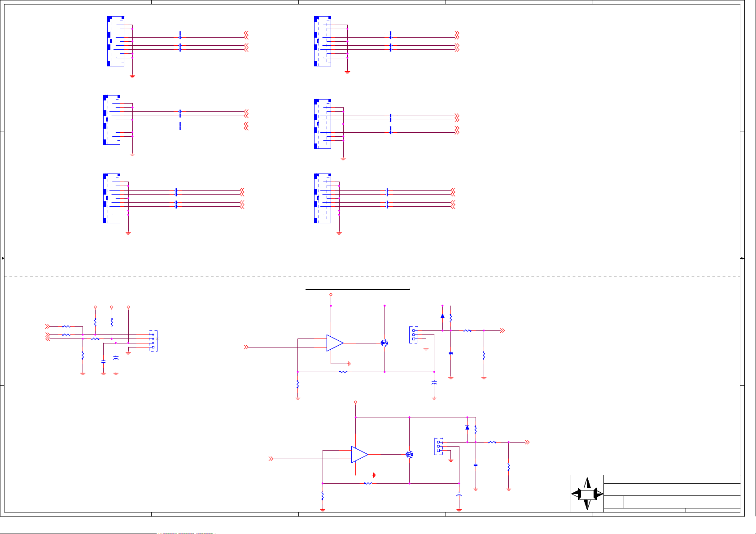Click the small rightmost title block cell
The height and width of the screenshot is (534, 756).
coord(734,502)
